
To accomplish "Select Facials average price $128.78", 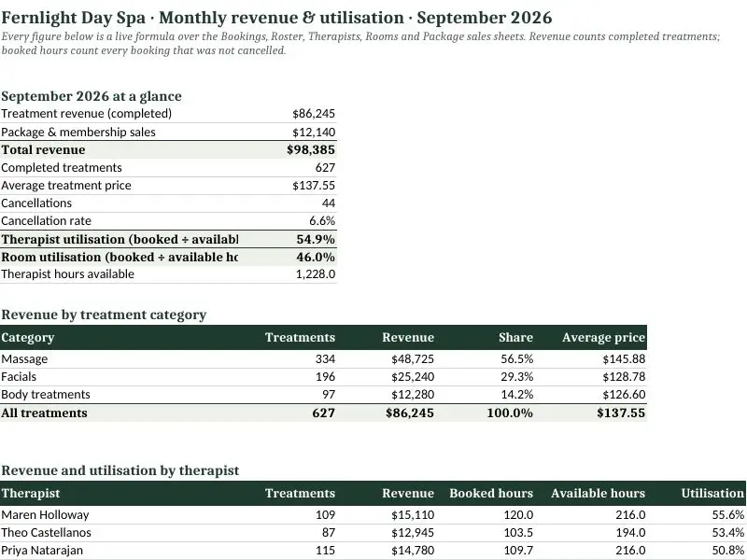I will coord(624,377).
